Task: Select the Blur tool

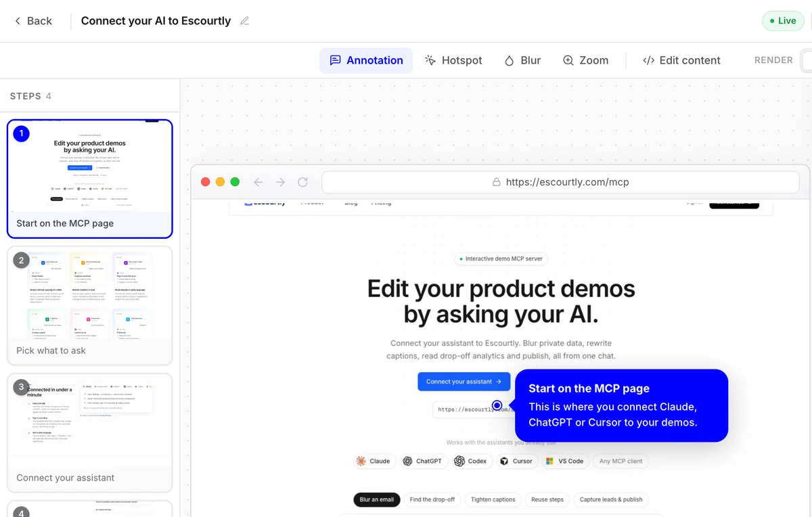Action: 522,60
